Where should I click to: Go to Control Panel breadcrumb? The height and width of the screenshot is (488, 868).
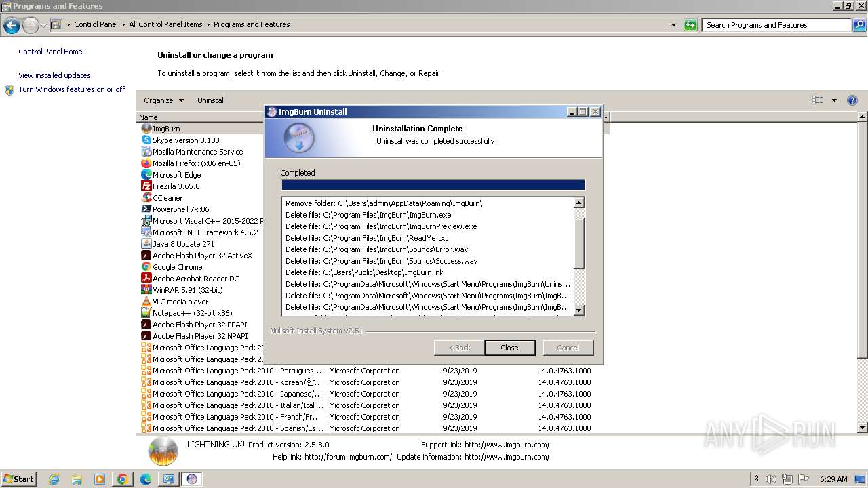96,24
